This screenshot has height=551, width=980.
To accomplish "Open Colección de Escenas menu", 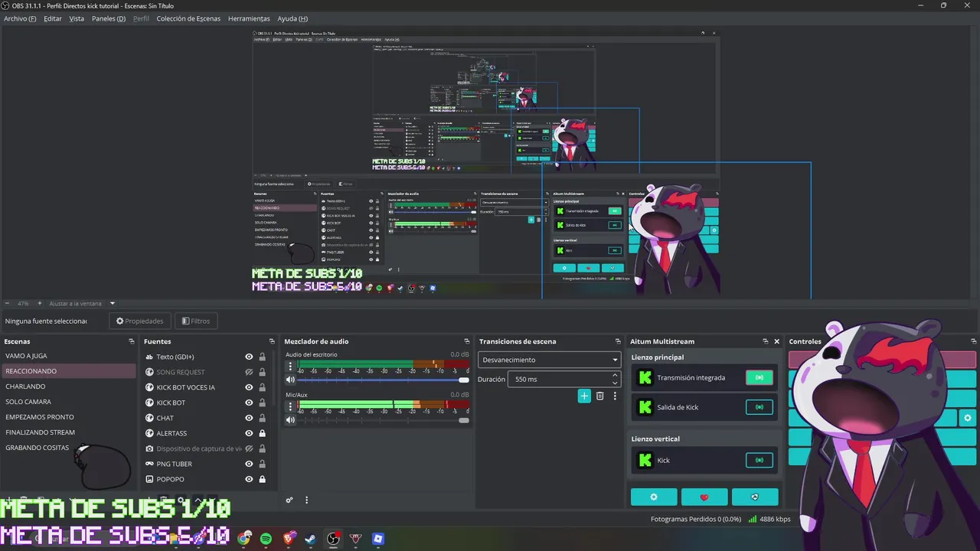I will click(x=188, y=18).
